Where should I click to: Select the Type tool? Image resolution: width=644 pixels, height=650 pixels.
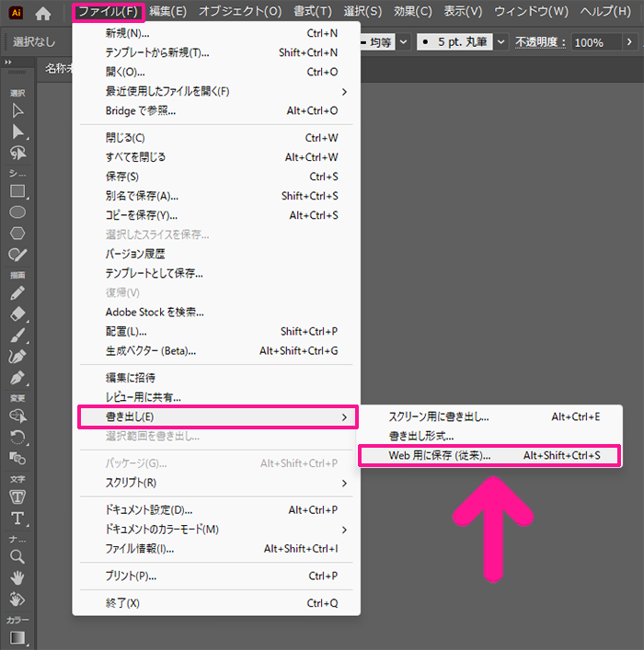[x=17, y=519]
